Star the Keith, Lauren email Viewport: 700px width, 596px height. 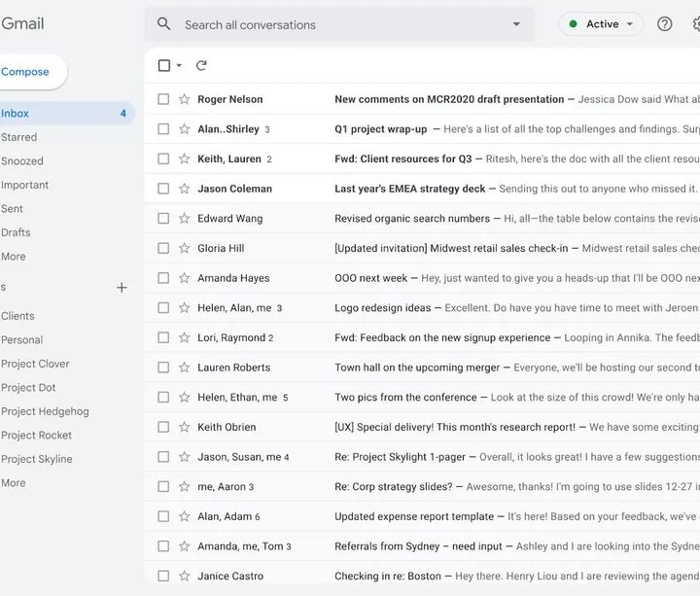185,158
